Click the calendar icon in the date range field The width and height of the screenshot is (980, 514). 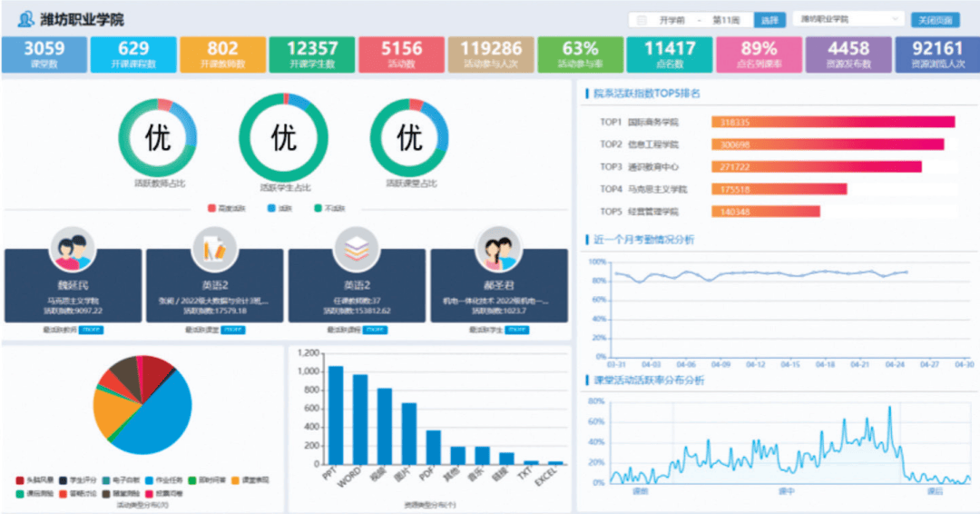[642, 20]
